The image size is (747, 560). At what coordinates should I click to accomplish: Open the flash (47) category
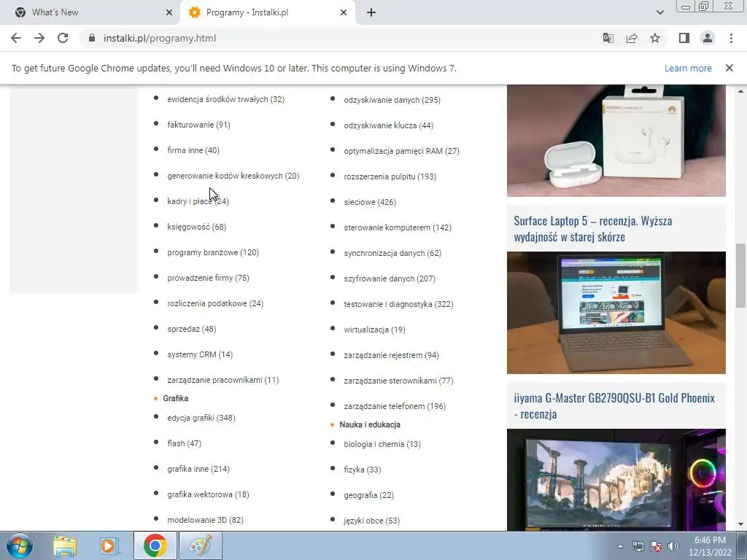click(184, 443)
